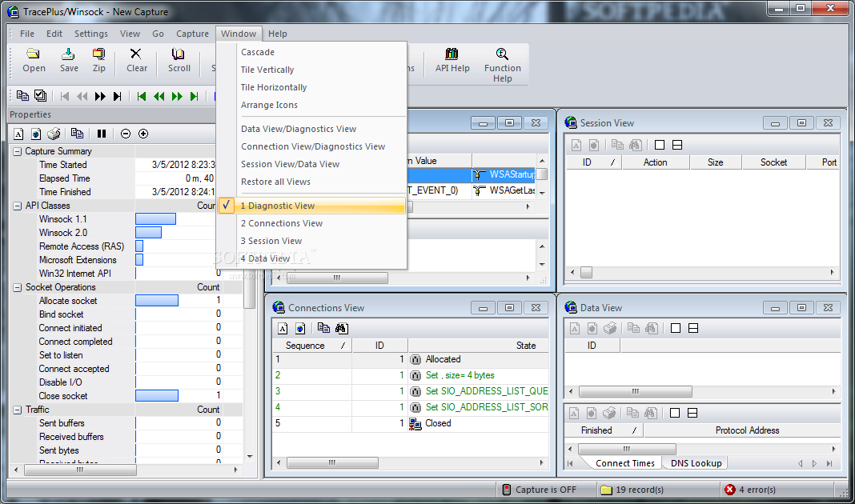Click the select-all checkmark pages icon

(40, 96)
